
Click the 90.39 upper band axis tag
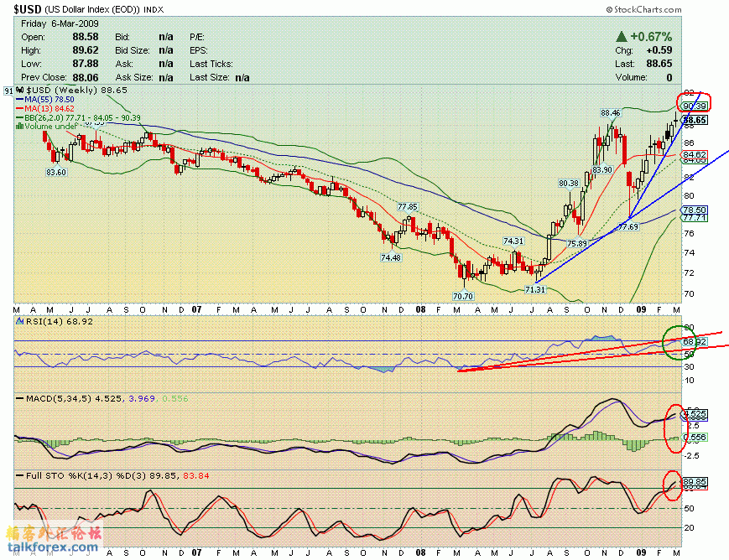point(694,106)
